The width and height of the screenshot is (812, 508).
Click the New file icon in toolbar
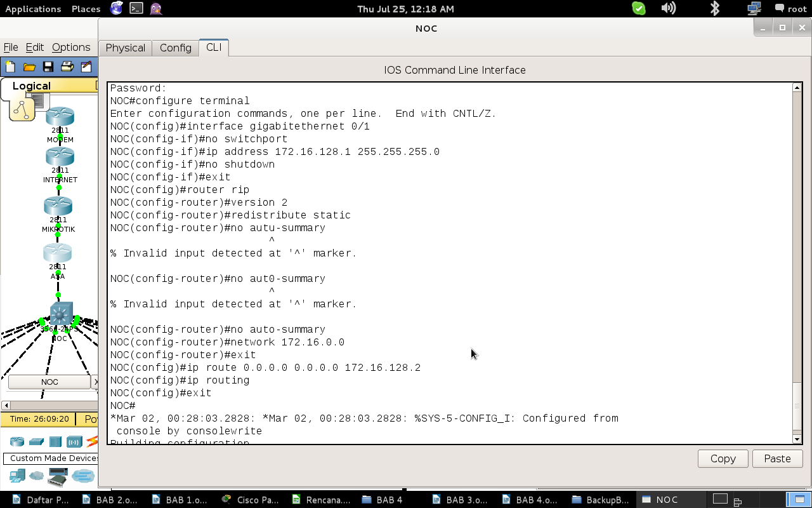(x=10, y=67)
